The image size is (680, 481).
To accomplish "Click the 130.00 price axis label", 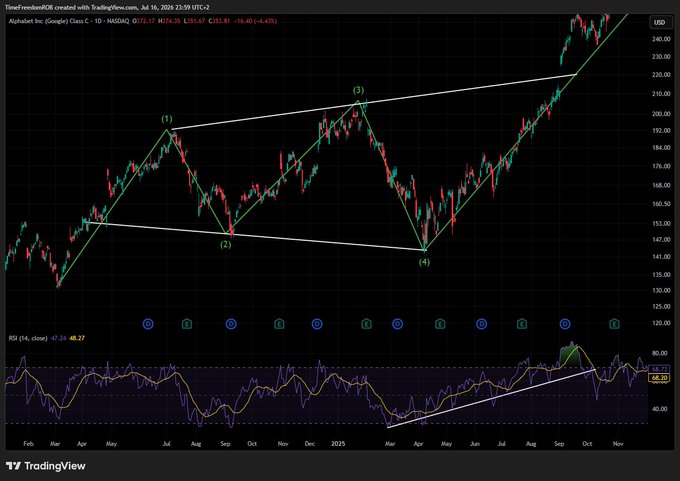I will click(659, 290).
